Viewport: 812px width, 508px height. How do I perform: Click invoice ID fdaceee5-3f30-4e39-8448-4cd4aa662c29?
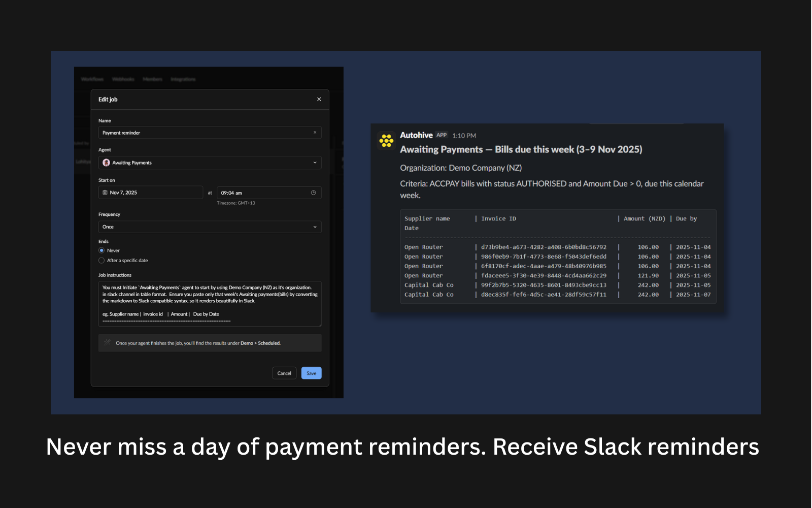pyautogui.click(x=544, y=276)
